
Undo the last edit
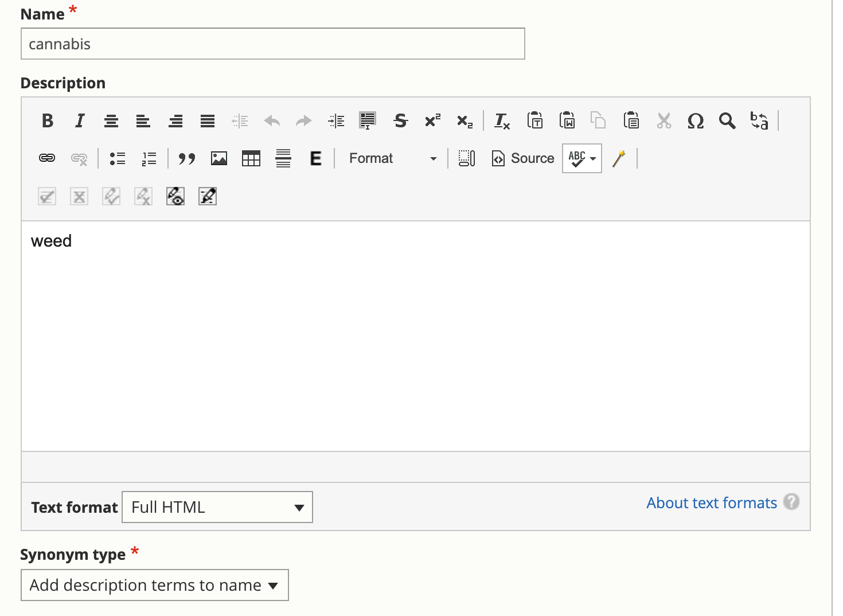click(272, 121)
